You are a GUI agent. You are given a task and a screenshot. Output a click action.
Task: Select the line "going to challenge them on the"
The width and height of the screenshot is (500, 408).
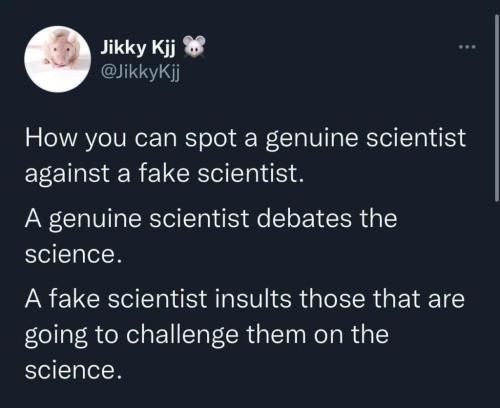(206, 335)
